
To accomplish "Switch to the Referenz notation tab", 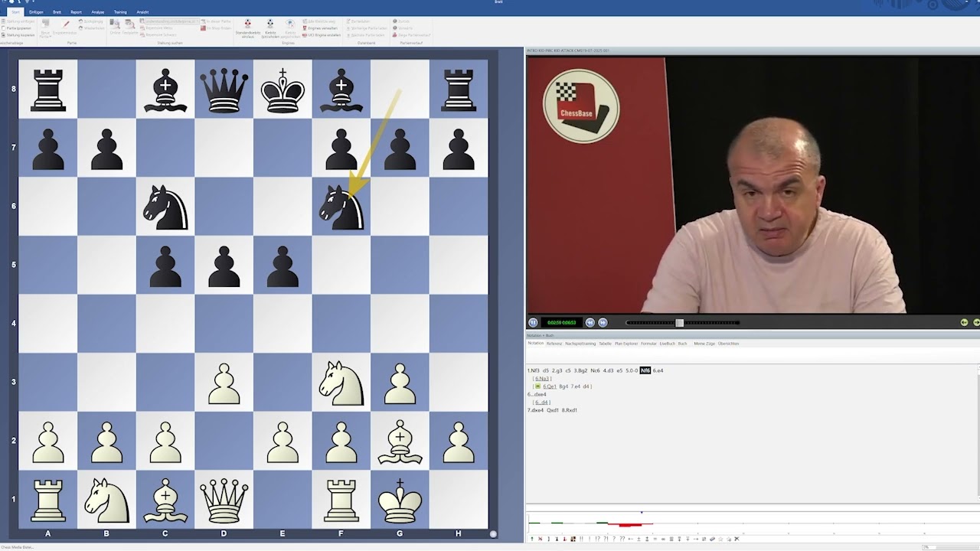I will (x=554, y=344).
